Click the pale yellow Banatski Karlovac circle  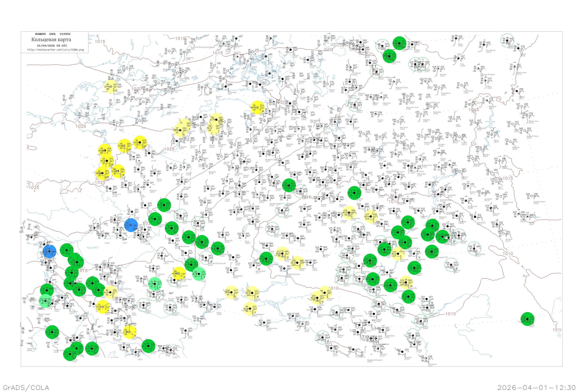pyautogui.click(x=110, y=292)
